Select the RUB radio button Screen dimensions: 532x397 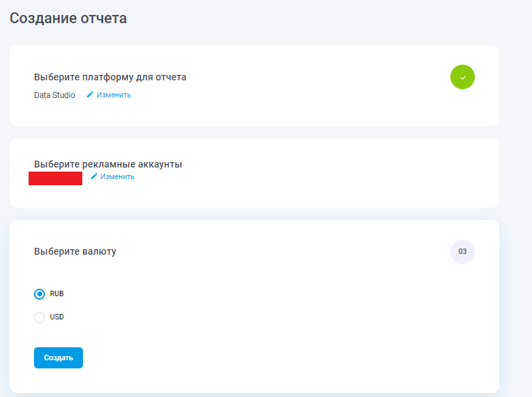(39, 294)
